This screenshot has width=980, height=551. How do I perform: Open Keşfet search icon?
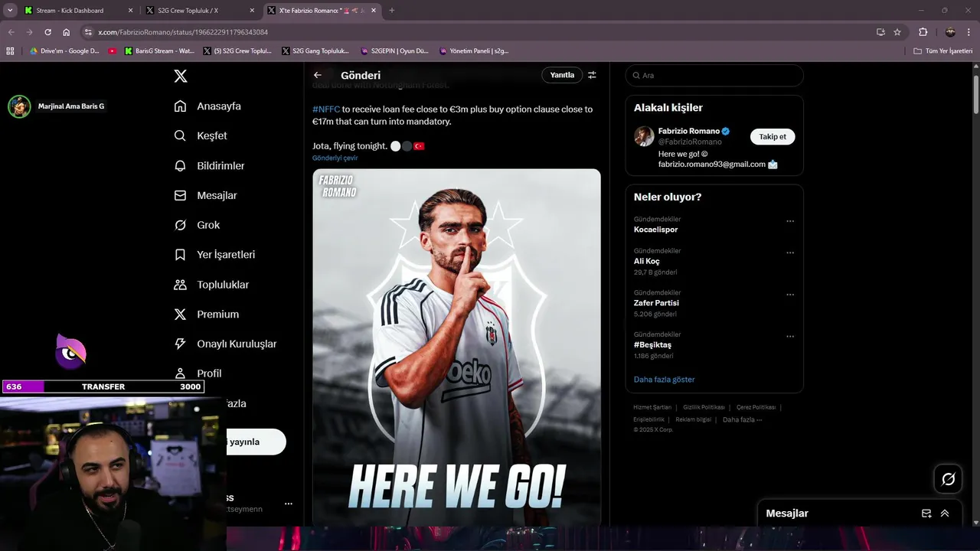(180, 135)
